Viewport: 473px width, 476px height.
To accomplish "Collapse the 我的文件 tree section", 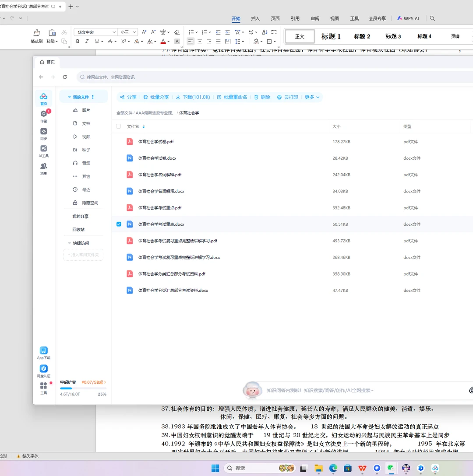I will 69,97.
